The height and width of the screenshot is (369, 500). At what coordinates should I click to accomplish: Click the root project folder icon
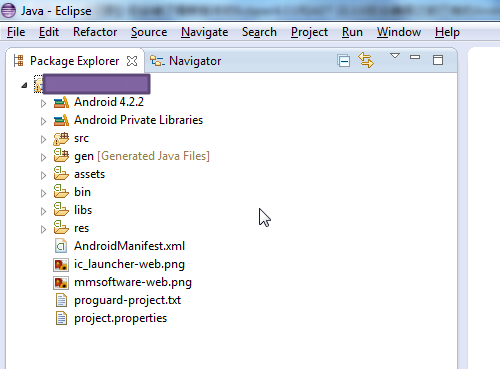(x=38, y=84)
